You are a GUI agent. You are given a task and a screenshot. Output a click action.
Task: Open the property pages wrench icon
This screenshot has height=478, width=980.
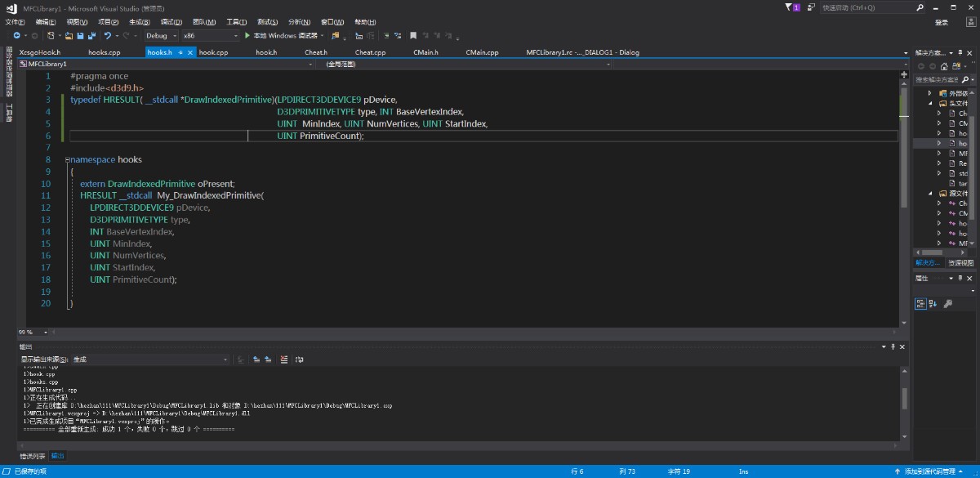[x=947, y=304]
